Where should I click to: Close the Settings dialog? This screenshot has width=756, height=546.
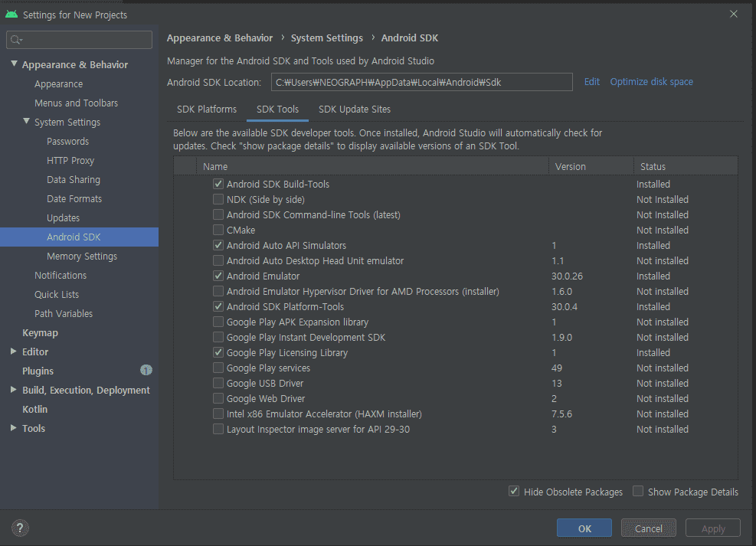coord(733,14)
